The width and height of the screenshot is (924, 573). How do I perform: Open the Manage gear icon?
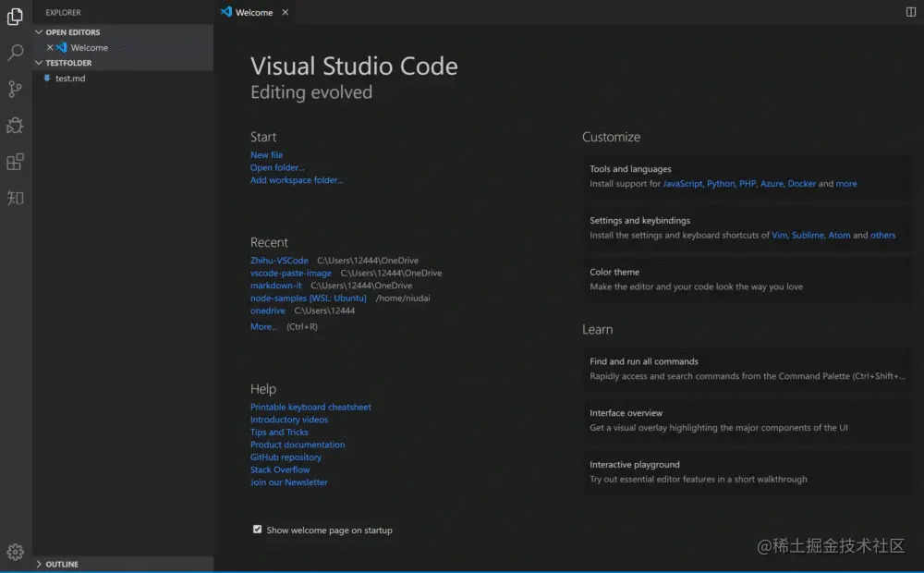[x=16, y=552]
